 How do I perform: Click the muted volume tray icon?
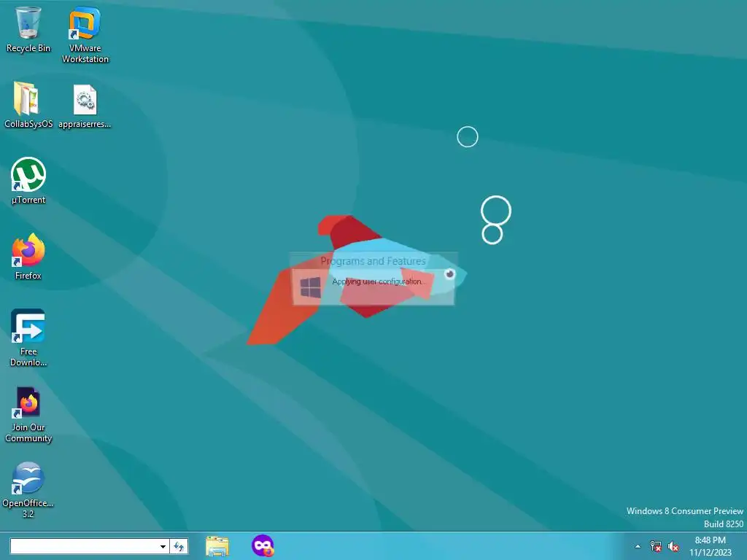coord(673,546)
